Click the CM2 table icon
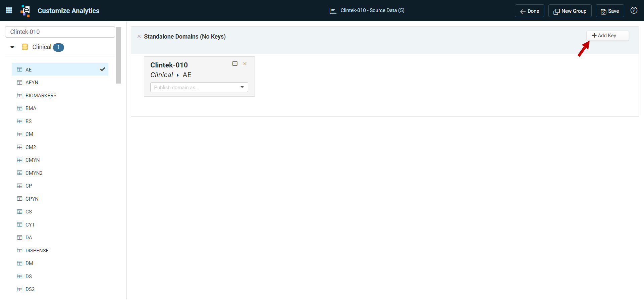This screenshot has height=300, width=644. click(x=20, y=147)
